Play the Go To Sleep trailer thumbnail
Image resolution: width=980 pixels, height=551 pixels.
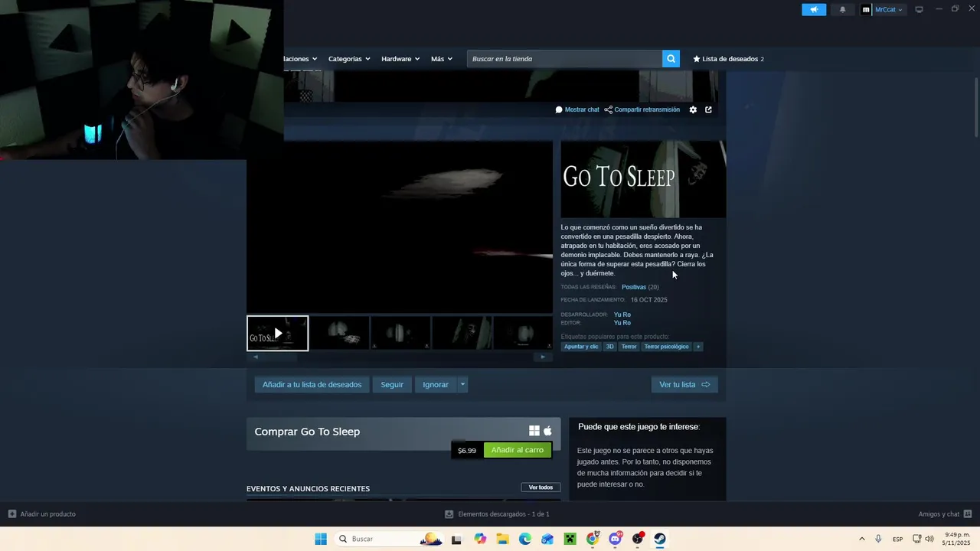tap(277, 334)
